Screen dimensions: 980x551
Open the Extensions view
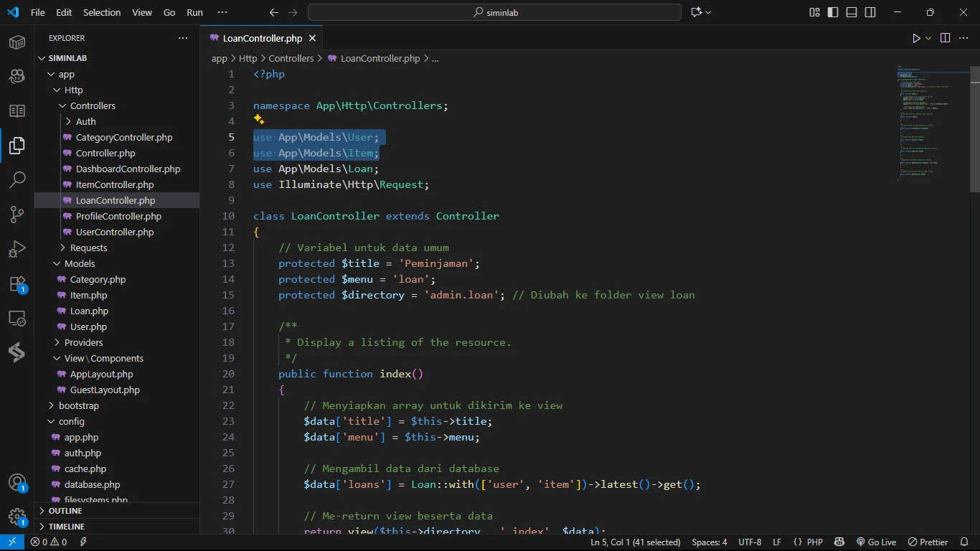[17, 284]
